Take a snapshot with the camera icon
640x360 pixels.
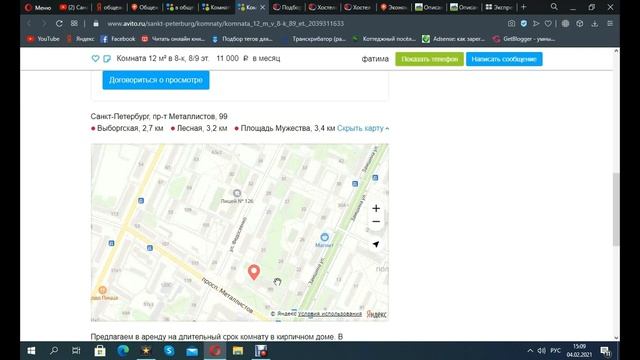[511, 24]
